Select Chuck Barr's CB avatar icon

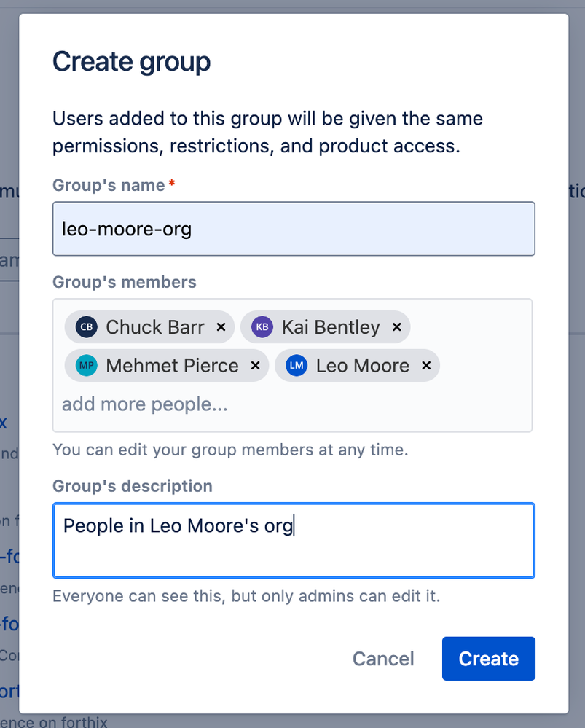click(85, 327)
